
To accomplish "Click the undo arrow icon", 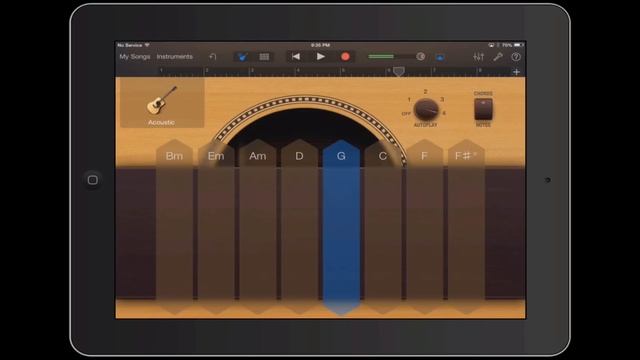I will (213, 57).
